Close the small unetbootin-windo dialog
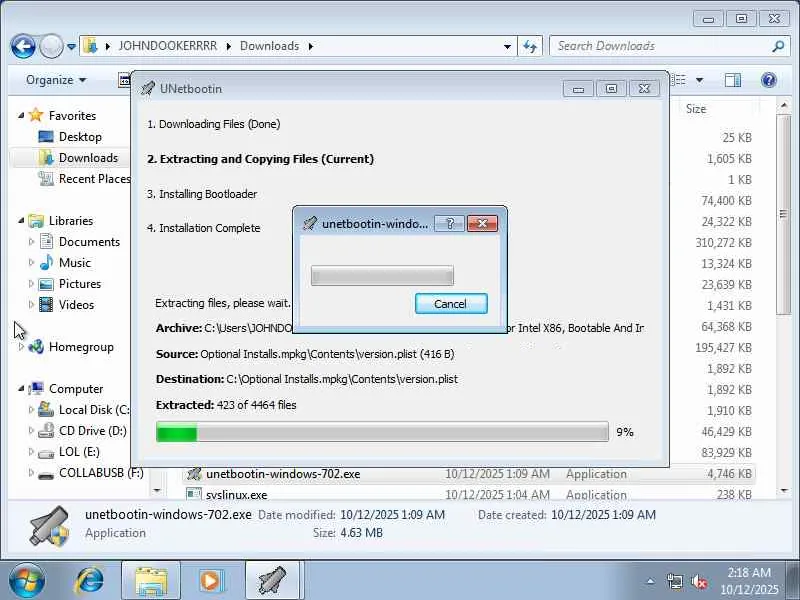 (482, 223)
